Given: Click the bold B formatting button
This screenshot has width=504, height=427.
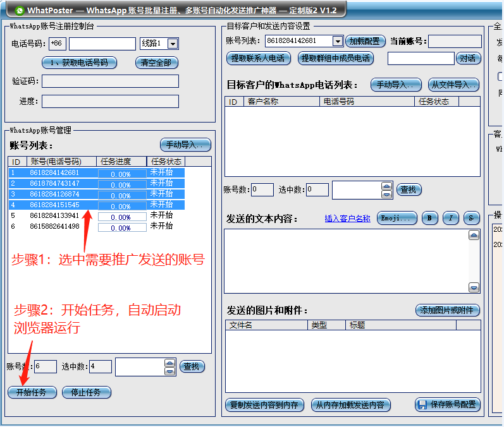Looking at the screenshot, I should coord(429,219).
